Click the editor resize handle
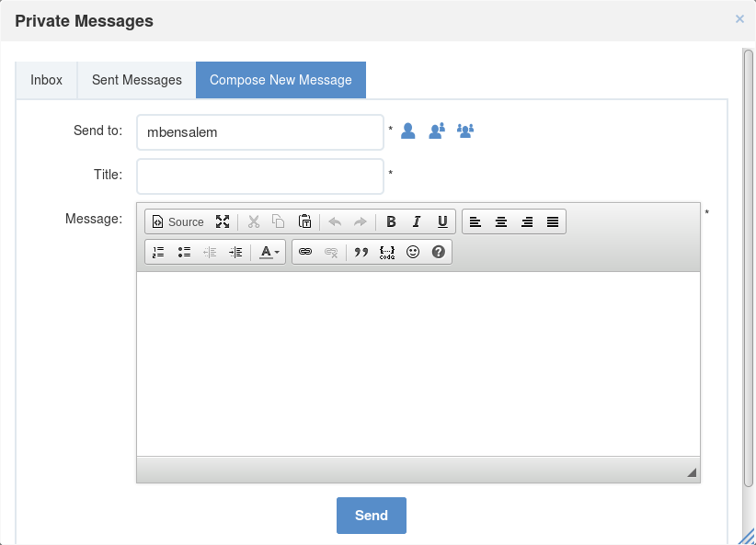This screenshot has height=545, width=756. click(x=692, y=472)
